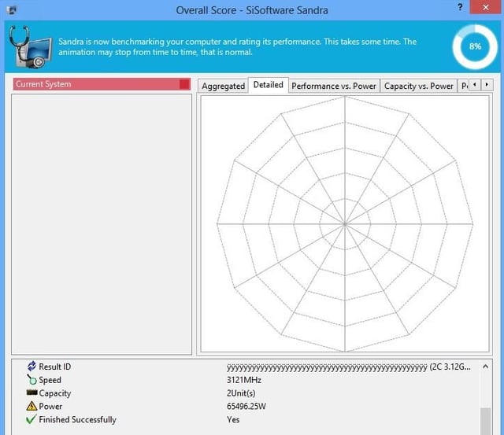Click the Capacity memory chip icon
Screen dimensions: 504x435
(x=31, y=393)
